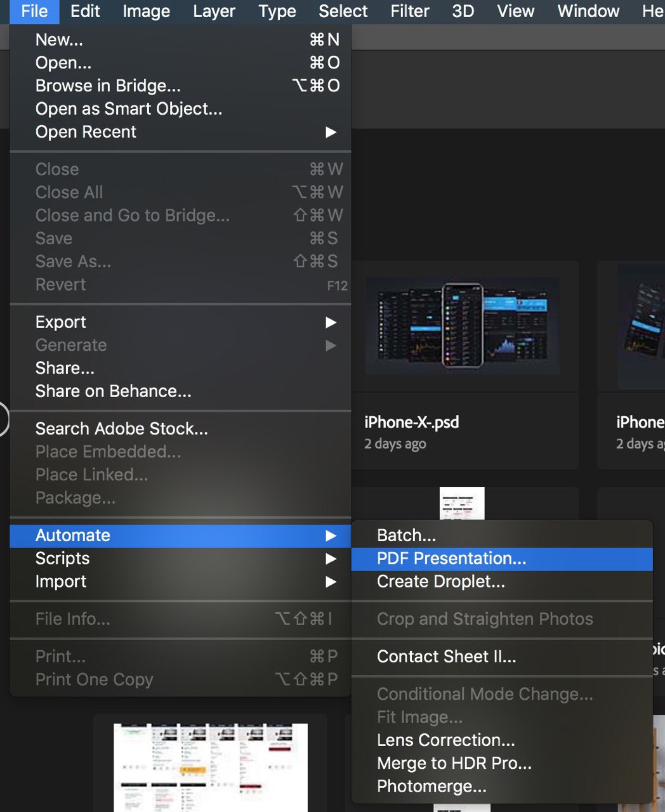Choose Contact Sheet II...

coord(502,657)
